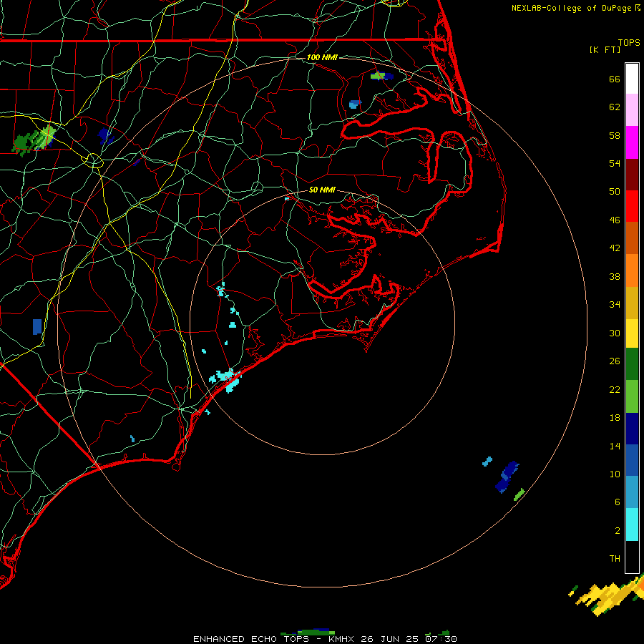
Task: Click the legend value 34
Action: [x=615, y=304]
